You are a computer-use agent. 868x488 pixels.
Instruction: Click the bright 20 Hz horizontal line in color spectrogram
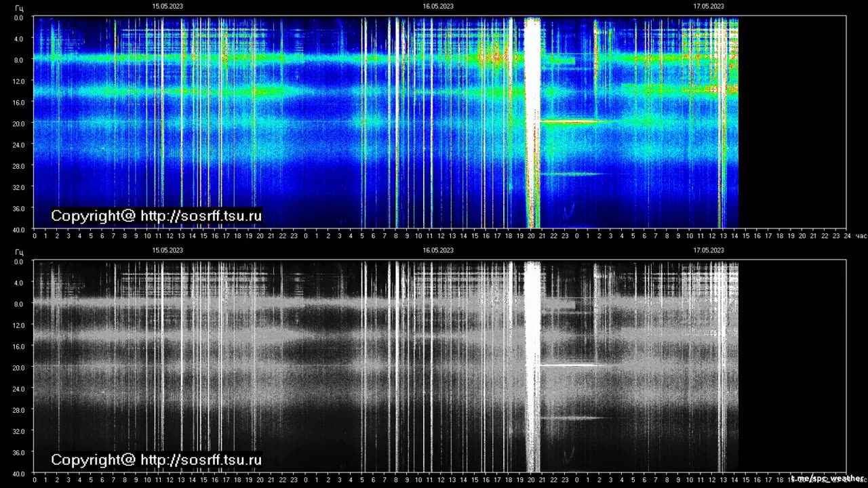pos(570,122)
